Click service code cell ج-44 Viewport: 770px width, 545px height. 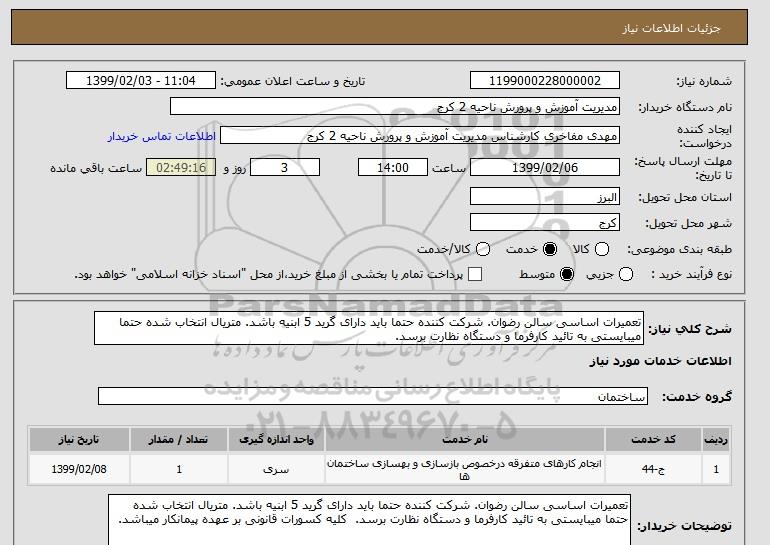[x=653, y=469]
